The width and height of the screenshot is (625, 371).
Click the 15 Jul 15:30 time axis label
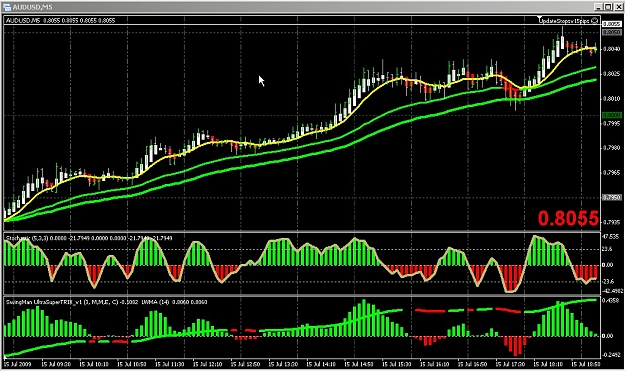point(397,364)
